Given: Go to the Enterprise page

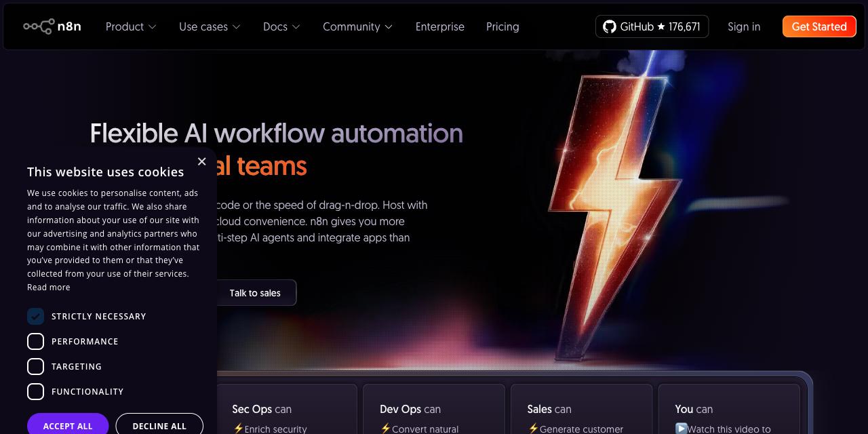Looking at the screenshot, I should (440, 26).
